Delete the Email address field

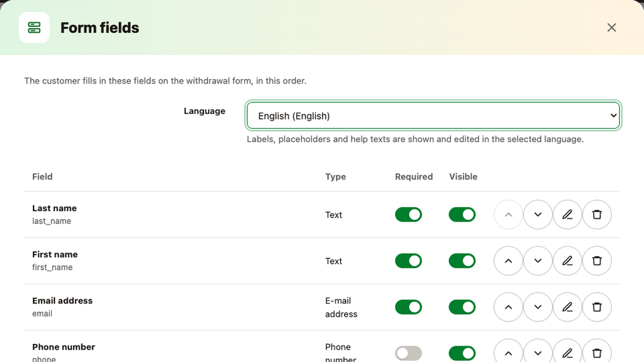[597, 307]
